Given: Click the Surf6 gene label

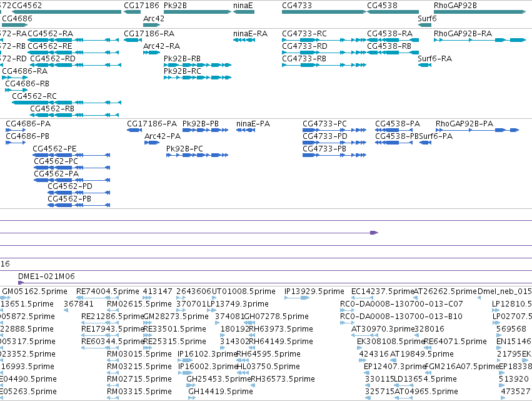Looking at the screenshot, I should [427, 18].
